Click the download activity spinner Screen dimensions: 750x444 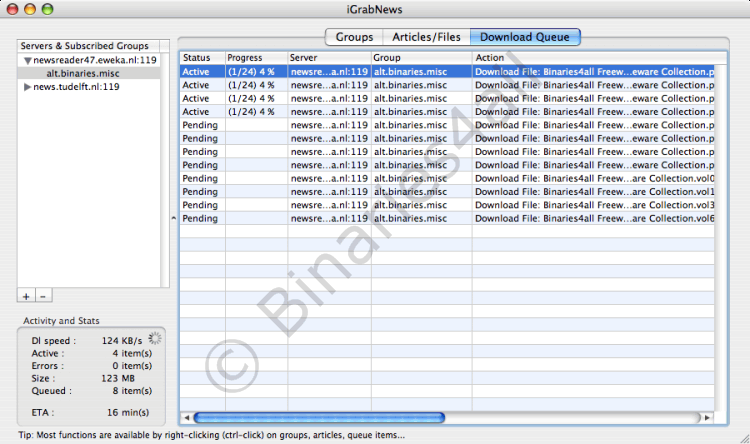pyautogui.click(x=154, y=338)
